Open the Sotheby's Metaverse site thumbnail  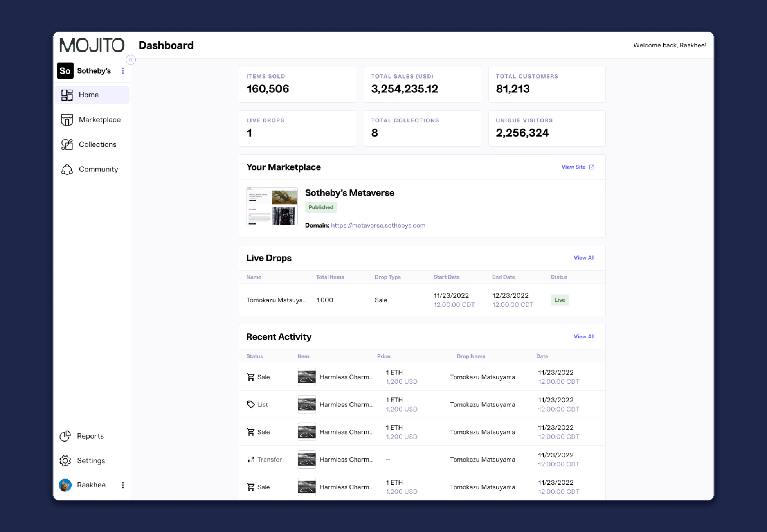[x=272, y=206]
